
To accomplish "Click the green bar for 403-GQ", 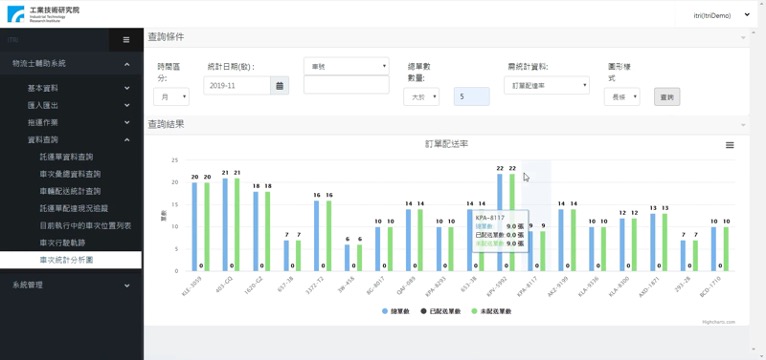I will tap(237, 224).
